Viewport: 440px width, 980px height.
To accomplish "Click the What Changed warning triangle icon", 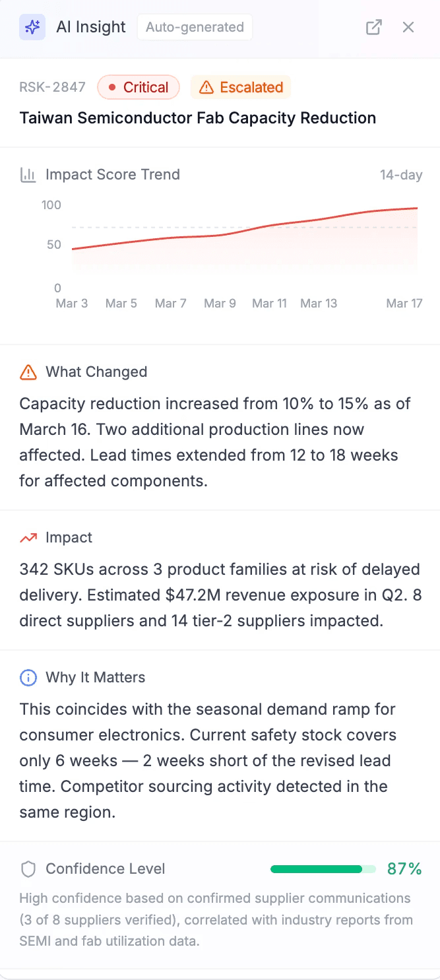I will pyautogui.click(x=28, y=372).
